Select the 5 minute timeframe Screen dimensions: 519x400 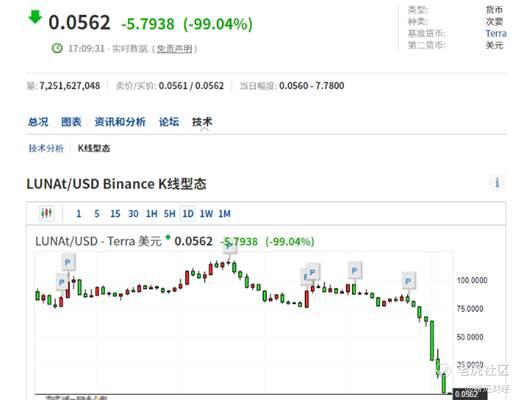(x=97, y=214)
